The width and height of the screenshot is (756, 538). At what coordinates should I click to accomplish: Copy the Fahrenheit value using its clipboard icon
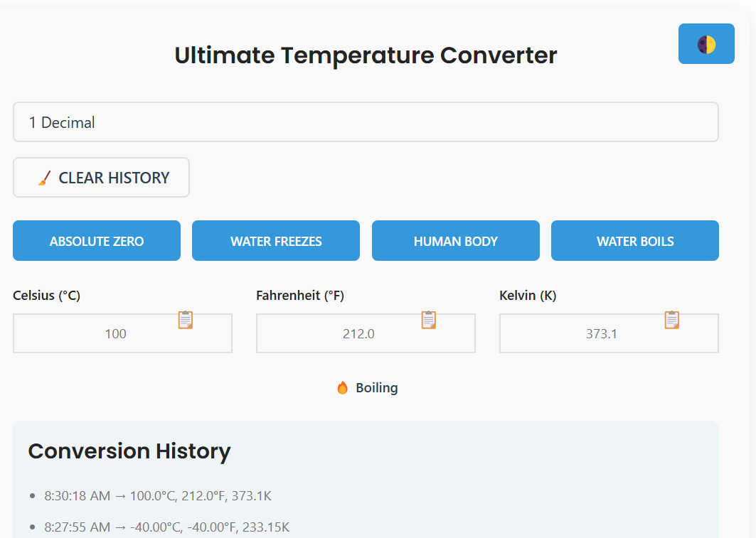click(x=429, y=320)
